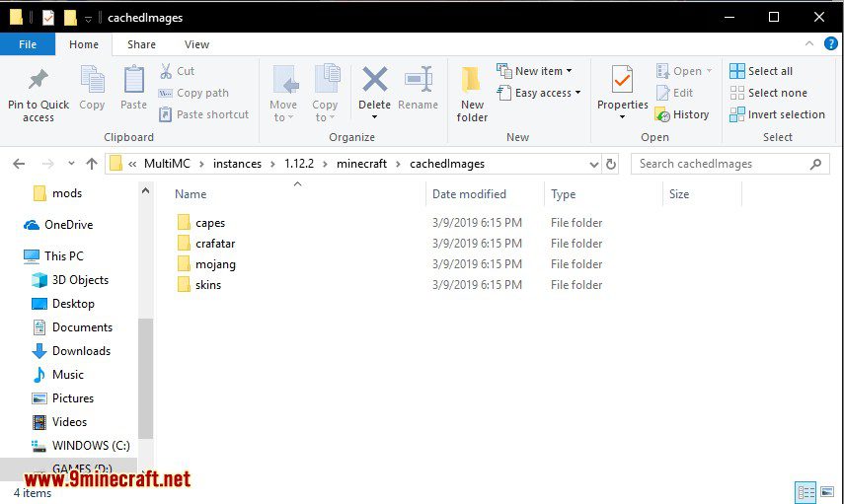This screenshot has height=504, width=844.
Task: Collapse the ribbon with chevron
Action: click(809, 43)
